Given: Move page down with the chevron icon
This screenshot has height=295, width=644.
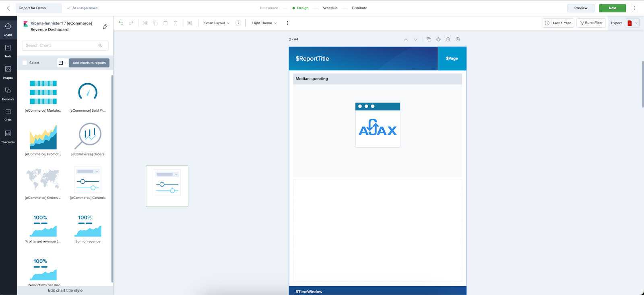Looking at the screenshot, I should pos(415,39).
